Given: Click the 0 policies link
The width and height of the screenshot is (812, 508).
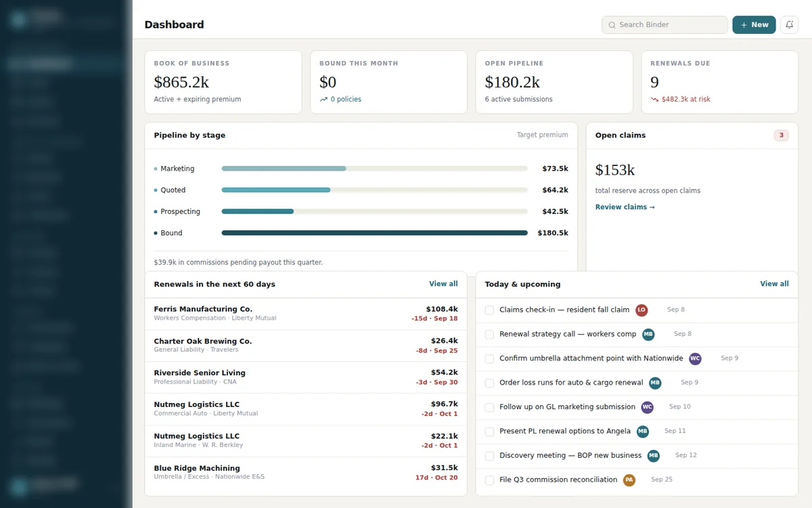Looking at the screenshot, I should [346, 100].
